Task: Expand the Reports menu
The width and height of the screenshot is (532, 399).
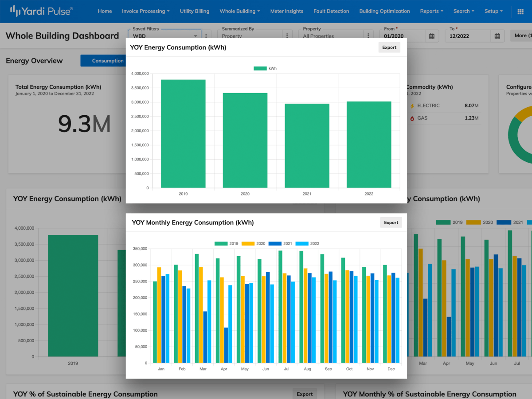Action: coord(432,11)
